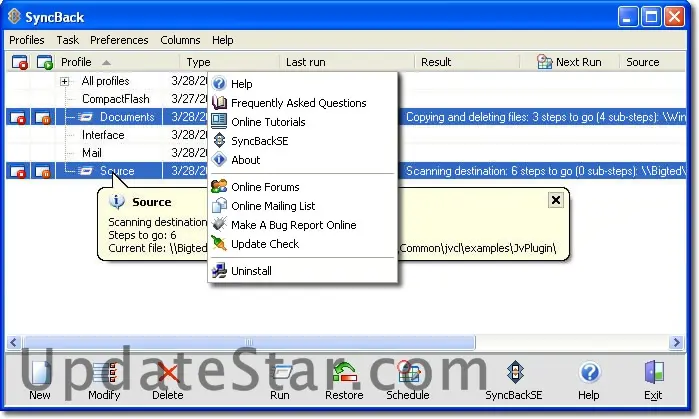The height and width of the screenshot is (419, 699).
Task: Click the Profile column header
Action: coord(118,62)
